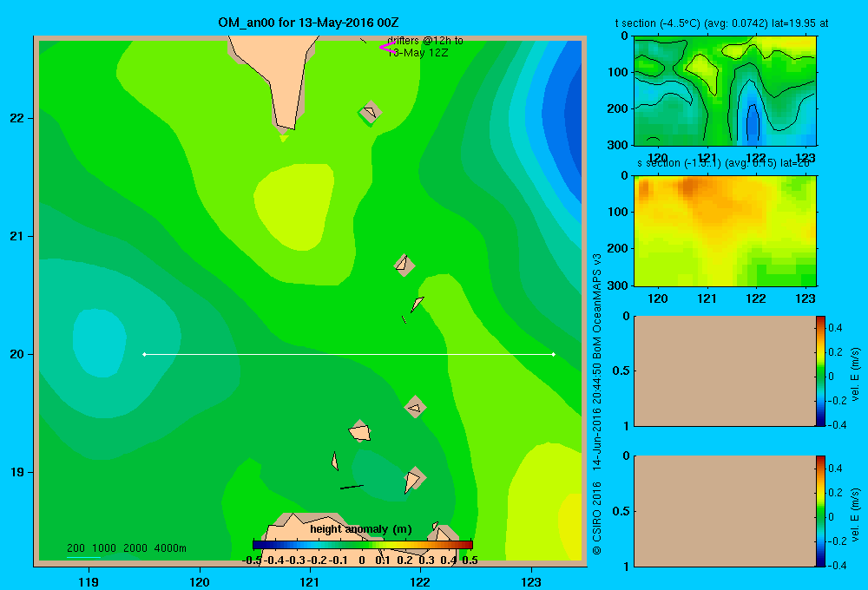Click the '-0.5' value on height anomaly scale
The width and height of the screenshot is (868, 590).
pyautogui.click(x=252, y=560)
